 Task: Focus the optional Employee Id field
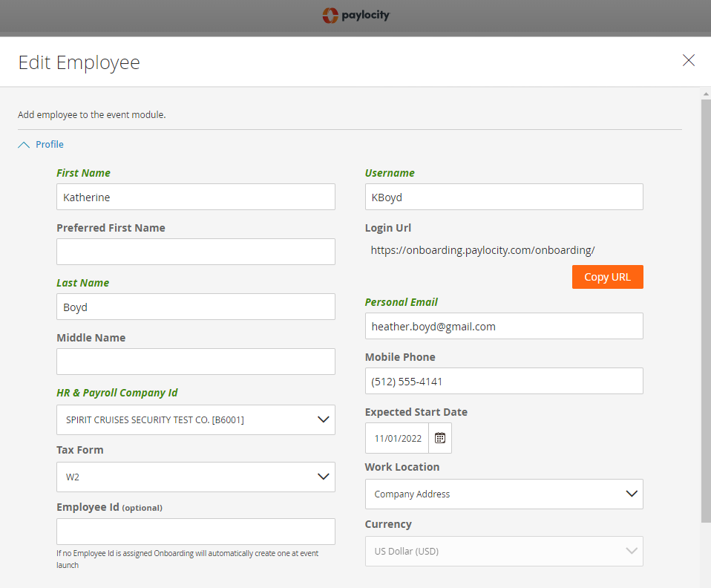(x=196, y=532)
